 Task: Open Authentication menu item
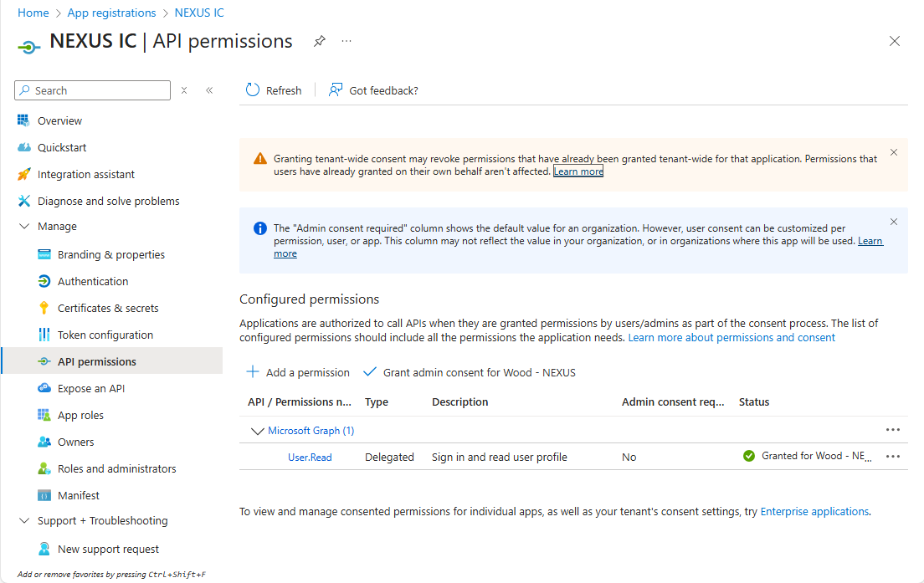pos(93,282)
